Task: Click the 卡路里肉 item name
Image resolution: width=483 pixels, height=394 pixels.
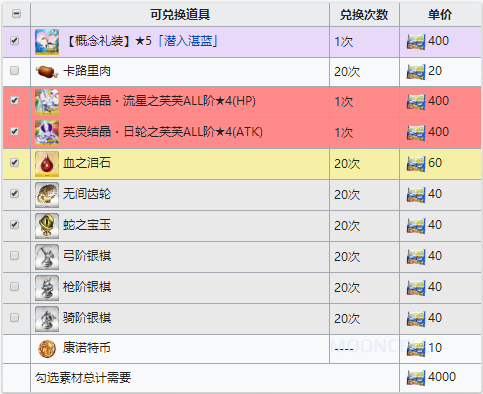Action: (87, 71)
